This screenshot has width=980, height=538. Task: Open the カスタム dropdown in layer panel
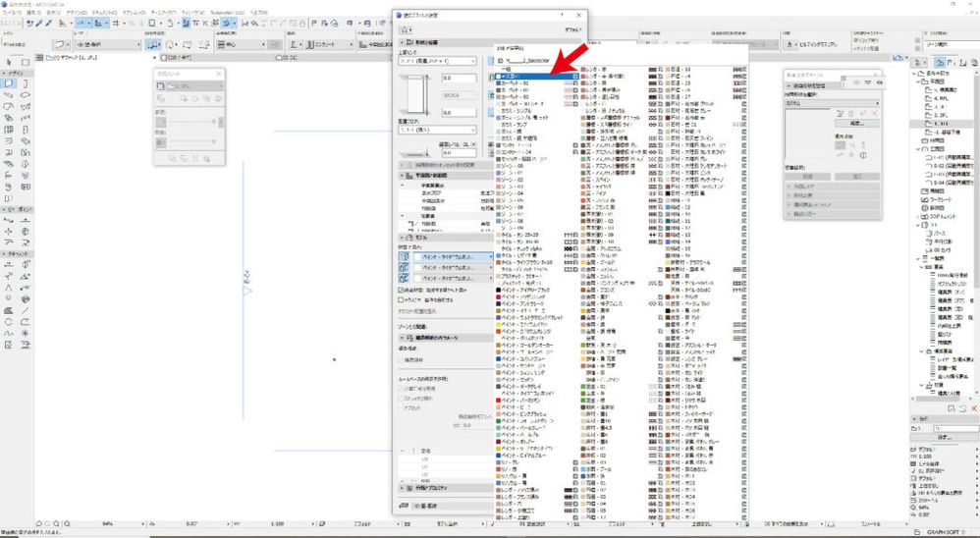click(x=832, y=103)
